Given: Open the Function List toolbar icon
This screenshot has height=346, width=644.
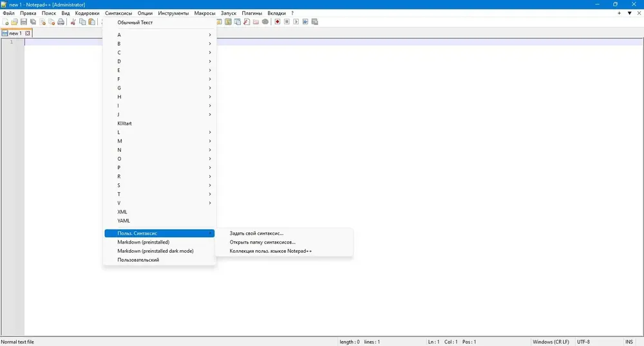Looking at the screenshot, I should pyautogui.click(x=247, y=22).
